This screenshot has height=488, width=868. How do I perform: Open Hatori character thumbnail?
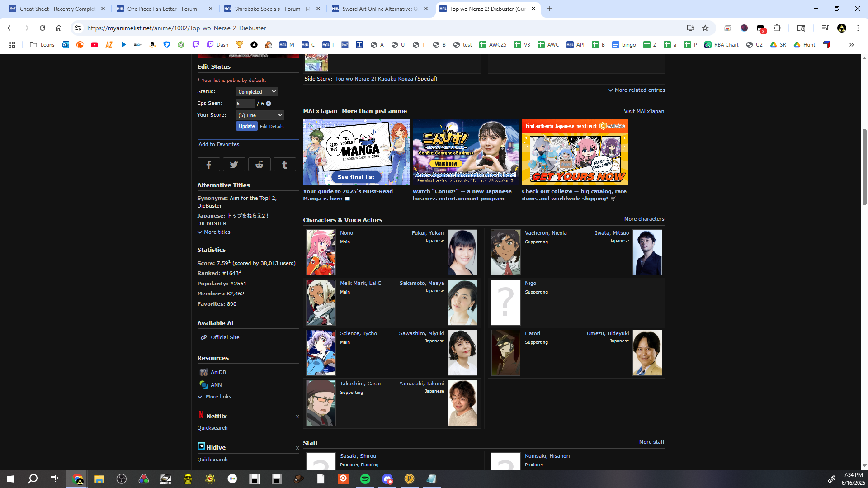click(x=506, y=353)
